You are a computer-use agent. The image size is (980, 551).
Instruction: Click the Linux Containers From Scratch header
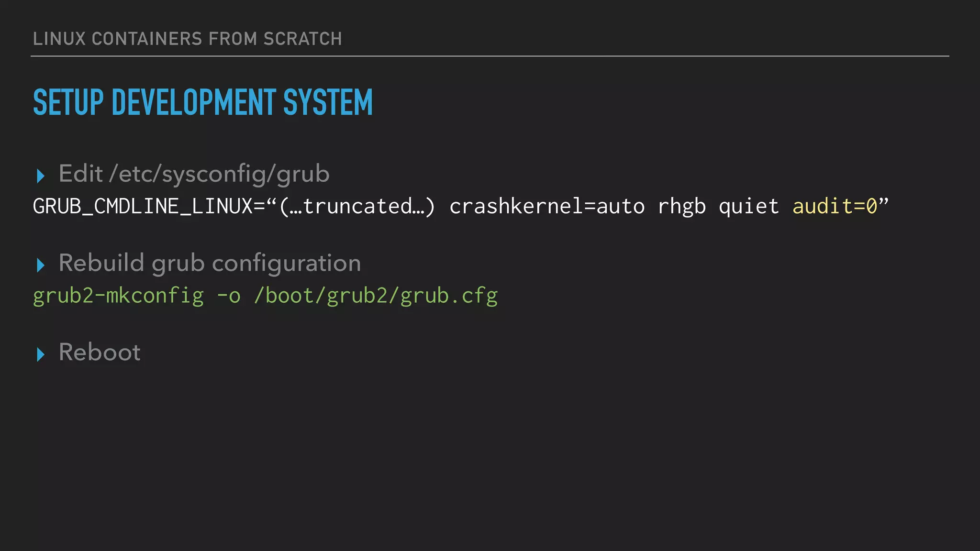point(187,39)
